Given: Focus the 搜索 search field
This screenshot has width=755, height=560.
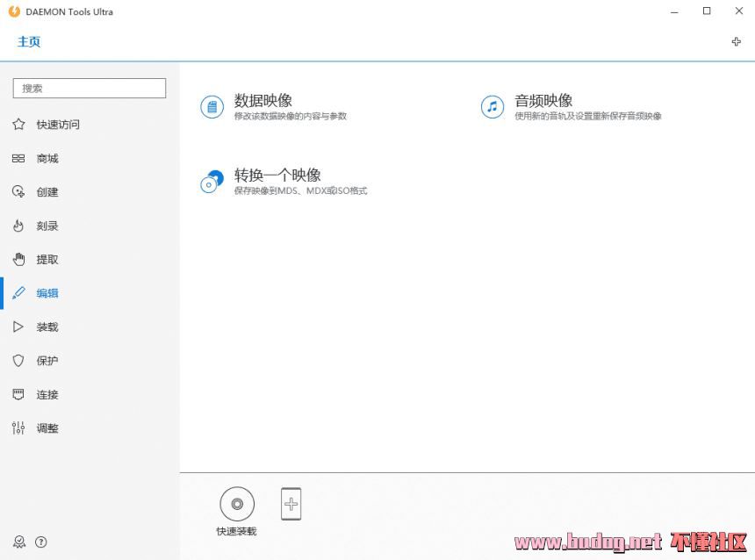Looking at the screenshot, I should pyautogui.click(x=89, y=88).
